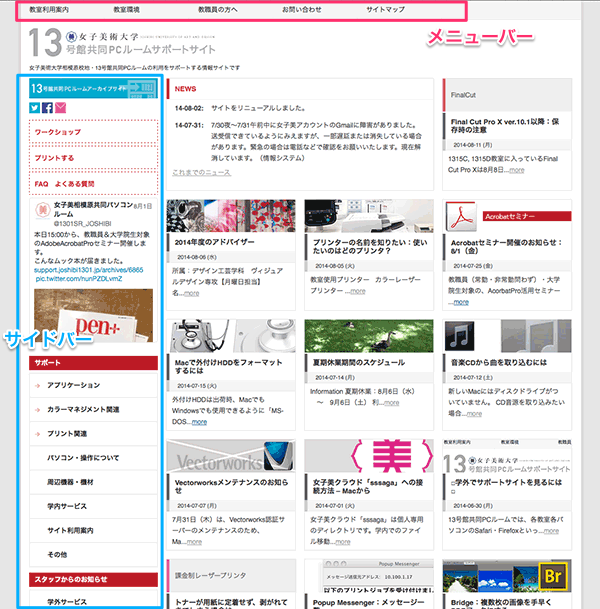Open 2014年度のアドバイザー article title

[x=214, y=242]
